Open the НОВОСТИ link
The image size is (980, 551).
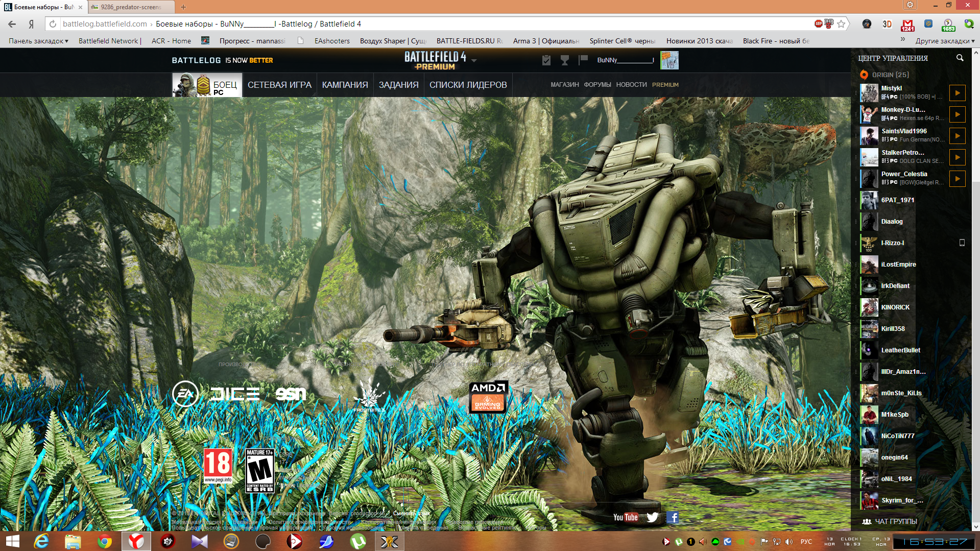631,85
